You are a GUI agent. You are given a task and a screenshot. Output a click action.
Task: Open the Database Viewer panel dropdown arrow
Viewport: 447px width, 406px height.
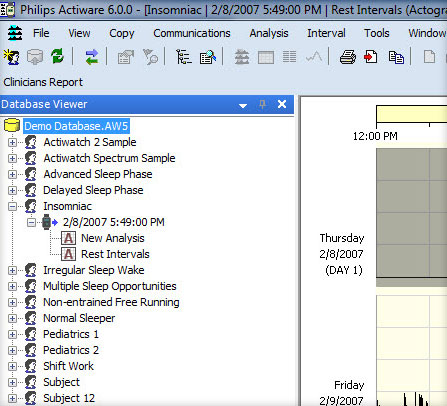243,105
